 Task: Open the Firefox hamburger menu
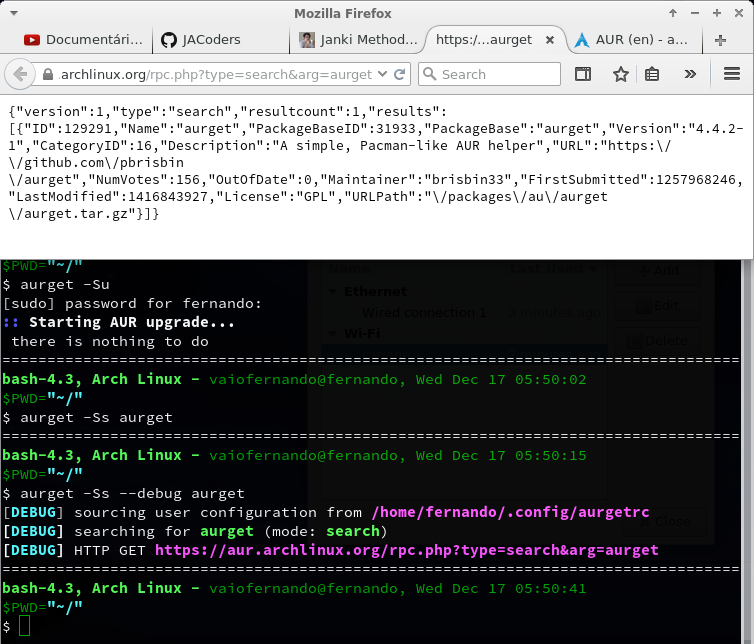[x=732, y=74]
